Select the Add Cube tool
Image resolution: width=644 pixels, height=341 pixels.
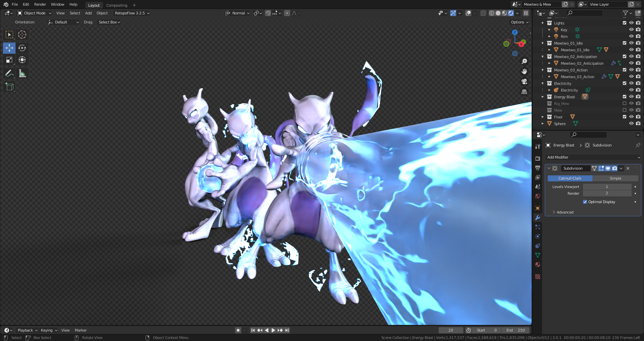pos(9,87)
